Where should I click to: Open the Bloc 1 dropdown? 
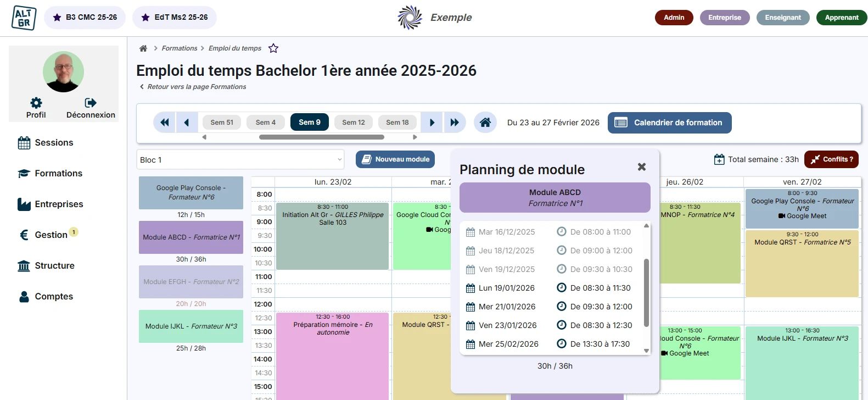(240, 160)
